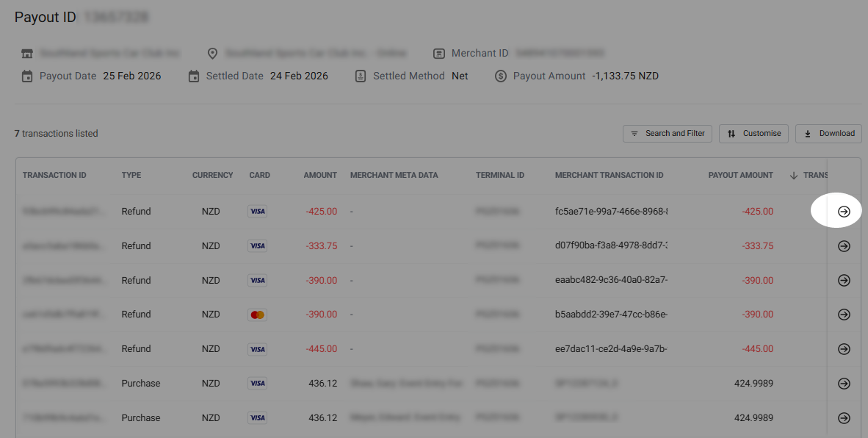Viewport: 868px width, 438px height.
Task: Click the Payout Date value 25 Feb 2026
Action: point(131,76)
